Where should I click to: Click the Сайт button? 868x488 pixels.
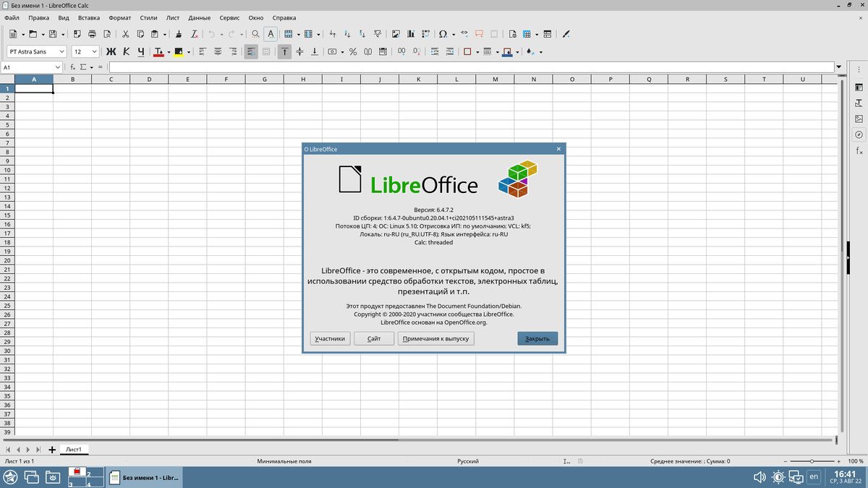[x=374, y=338]
